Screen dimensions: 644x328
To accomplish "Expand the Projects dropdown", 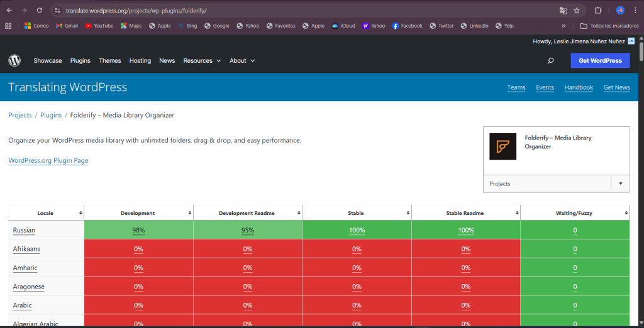I will (x=620, y=183).
